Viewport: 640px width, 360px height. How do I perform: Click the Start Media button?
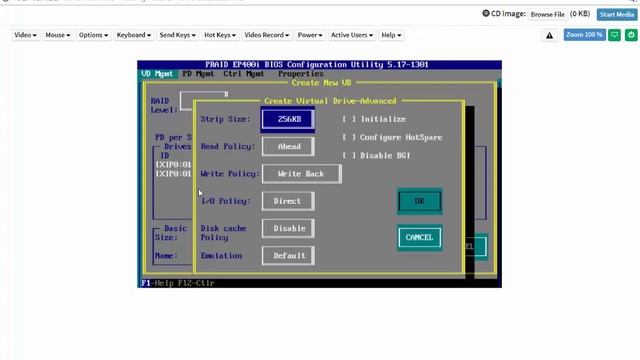(x=617, y=14)
